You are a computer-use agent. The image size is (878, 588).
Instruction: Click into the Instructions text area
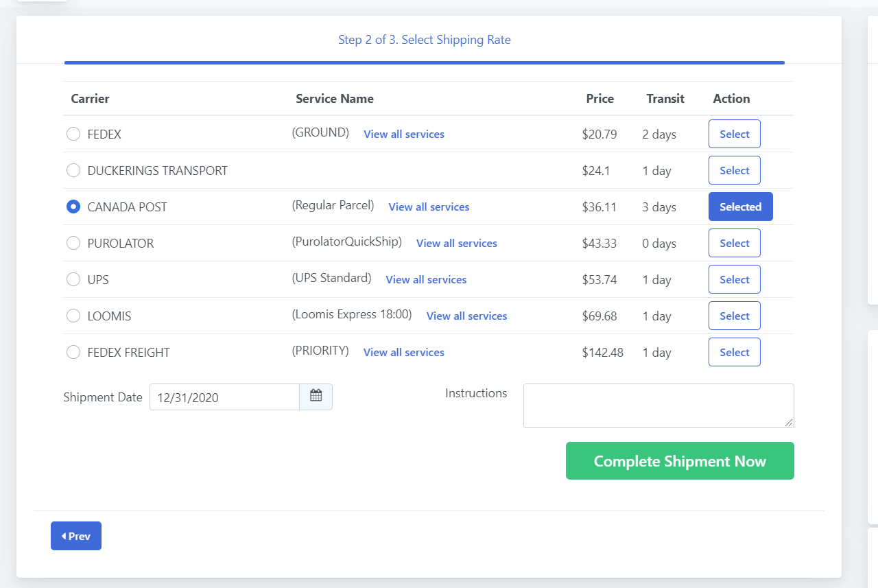(x=658, y=405)
